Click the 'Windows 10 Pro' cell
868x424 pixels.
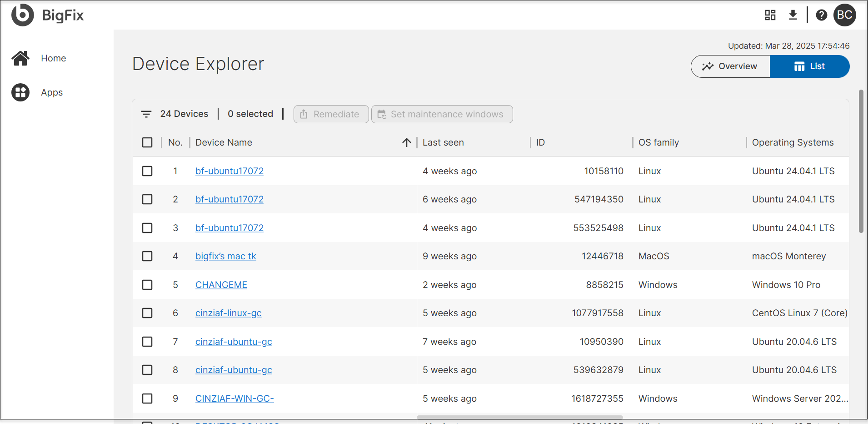tap(786, 285)
